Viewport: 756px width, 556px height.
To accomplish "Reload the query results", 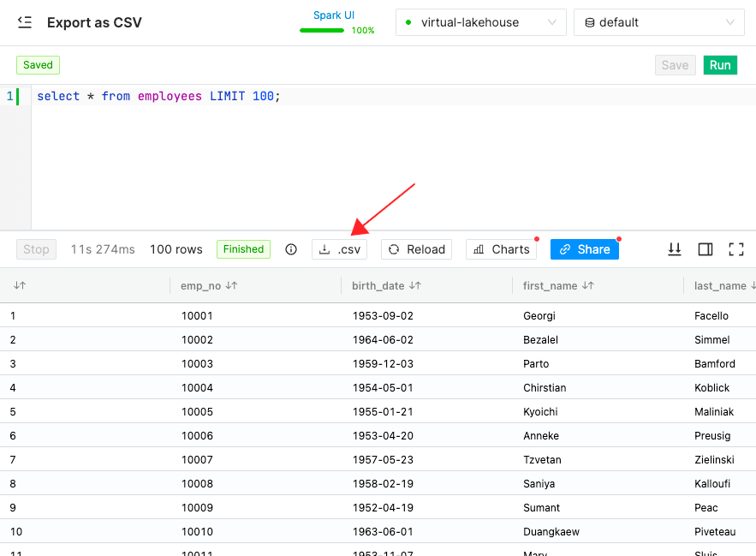I will (417, 249).
